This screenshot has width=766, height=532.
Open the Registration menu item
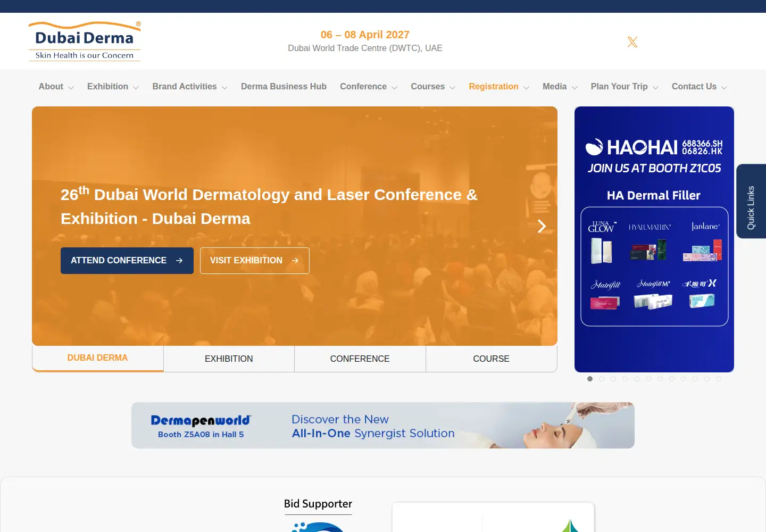(x=494, y=87)
